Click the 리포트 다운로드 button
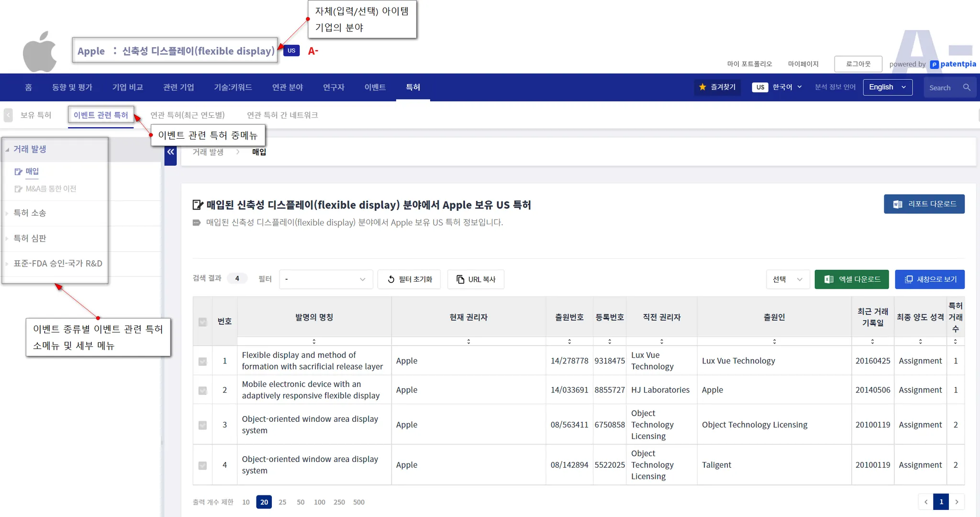Image resolution: width=980 pixels, height=517 pixels. click(924, 204)
